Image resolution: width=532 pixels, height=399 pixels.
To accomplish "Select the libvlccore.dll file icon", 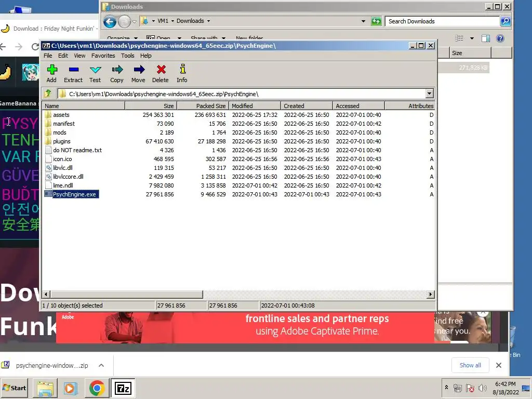I will coord(48,177).
